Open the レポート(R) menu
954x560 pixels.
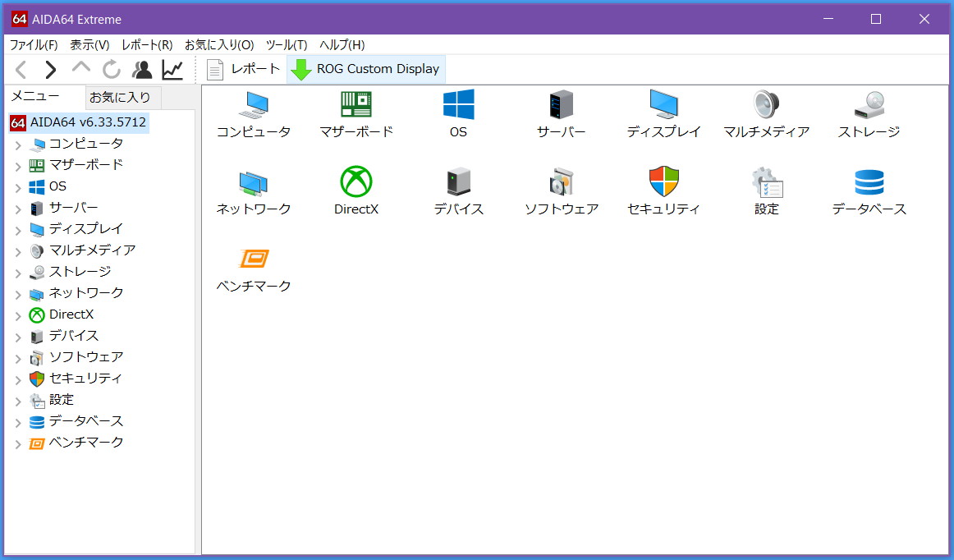pos(147,44)
